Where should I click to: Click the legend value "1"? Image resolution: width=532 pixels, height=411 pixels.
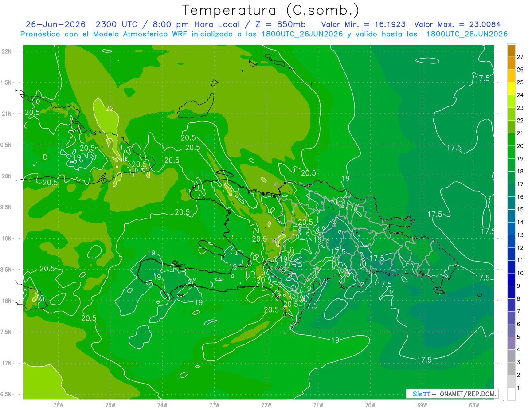click(x=519, y=388)
